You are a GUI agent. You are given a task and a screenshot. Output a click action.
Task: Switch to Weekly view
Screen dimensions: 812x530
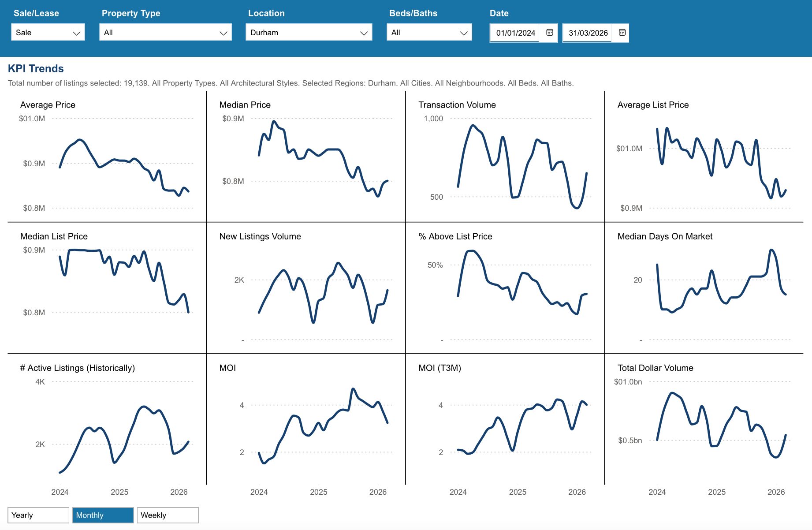pyautogui.click(x=168, y=515)
